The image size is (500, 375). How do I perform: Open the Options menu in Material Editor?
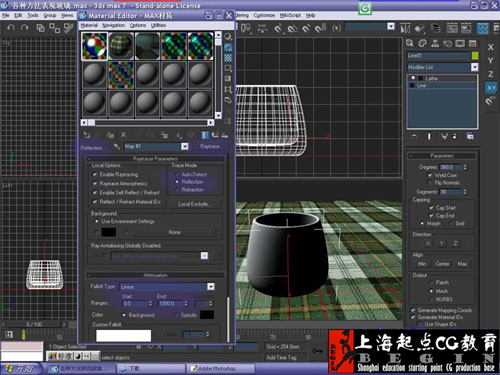[x=138, y=25]
